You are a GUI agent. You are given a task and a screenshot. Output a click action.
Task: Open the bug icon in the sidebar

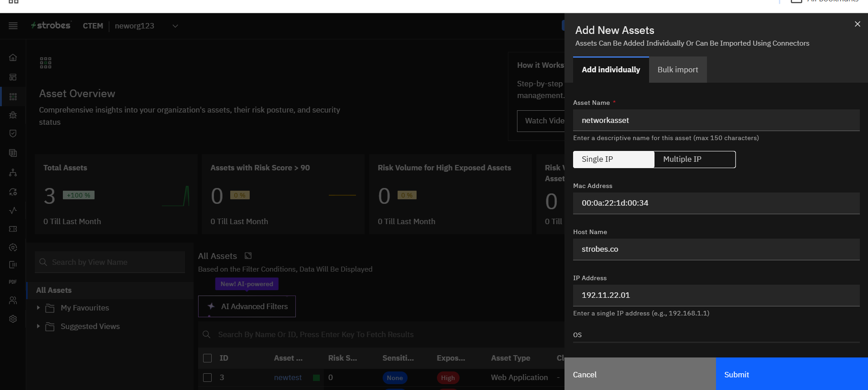pos(13,115)
